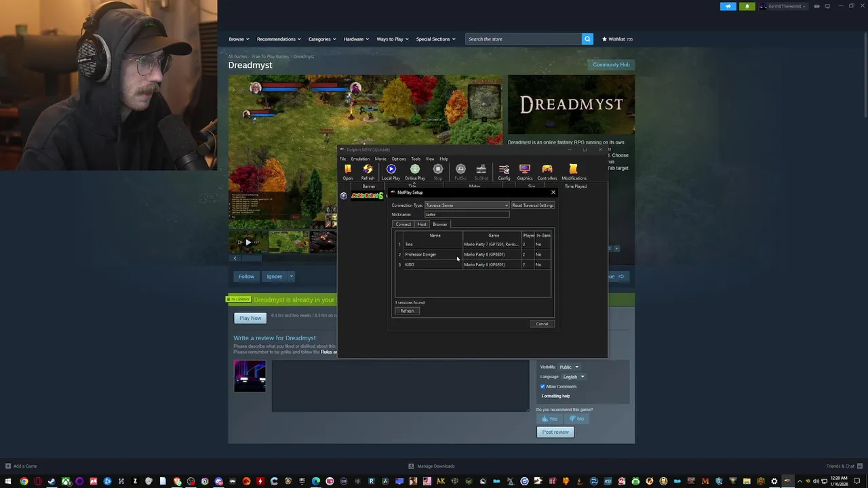This screenshot has height=488, width=868.
Task: Open Google Chrome from the taskbar
Action: (x=24, y=481)
